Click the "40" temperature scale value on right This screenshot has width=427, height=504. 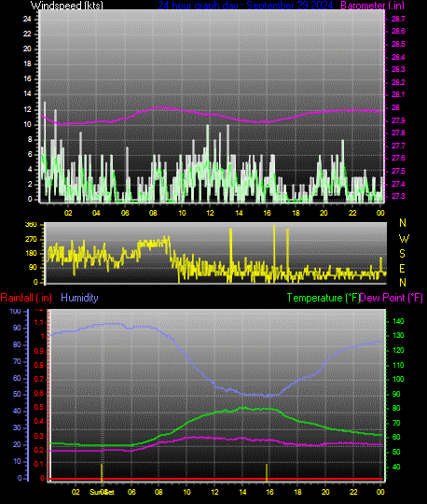point(396,467)
